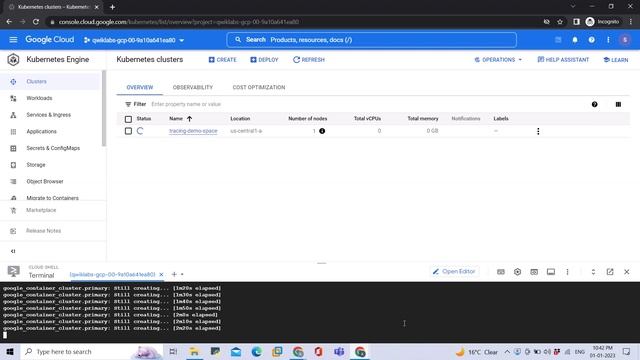This screenshot has height=360, width=640.
Task: Open Clusters in the sidebar
Action: pyautogui.click(x=50, y=82)
